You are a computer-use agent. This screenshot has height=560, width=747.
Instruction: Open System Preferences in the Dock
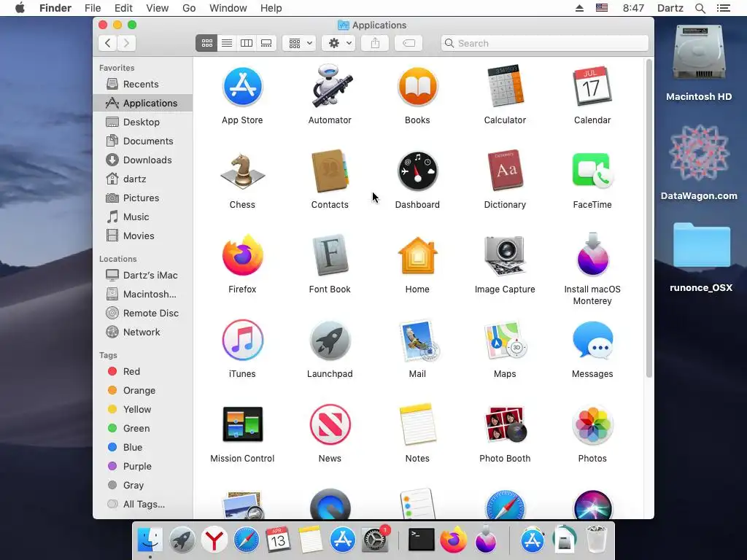376,540
